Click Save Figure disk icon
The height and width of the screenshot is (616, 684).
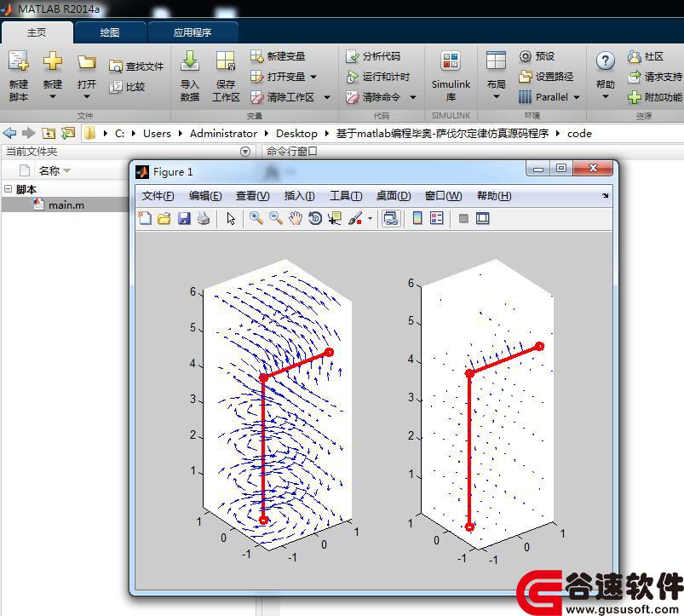[184, 218]
